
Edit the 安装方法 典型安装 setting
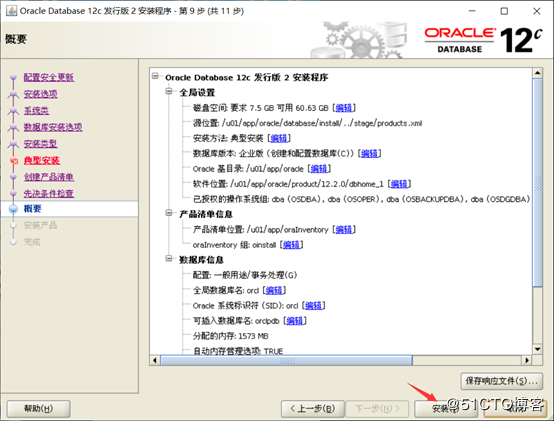(279, 138)
